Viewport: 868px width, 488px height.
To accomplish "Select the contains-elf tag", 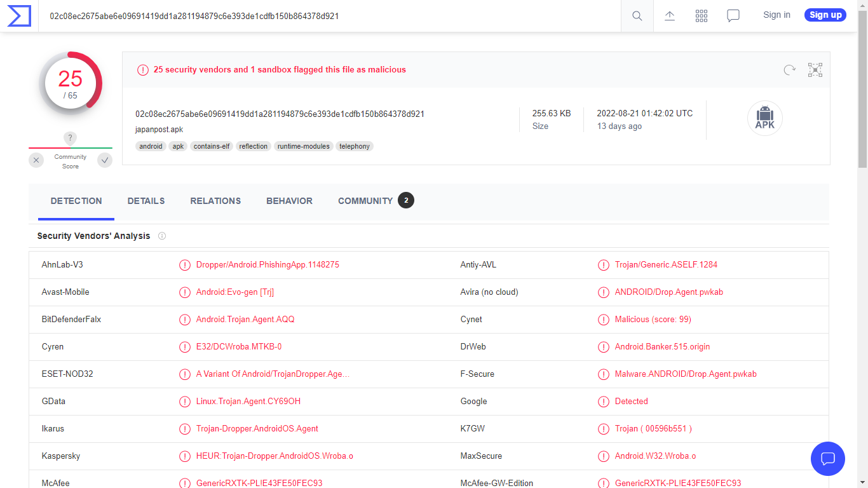I will (x=212, y=146).
